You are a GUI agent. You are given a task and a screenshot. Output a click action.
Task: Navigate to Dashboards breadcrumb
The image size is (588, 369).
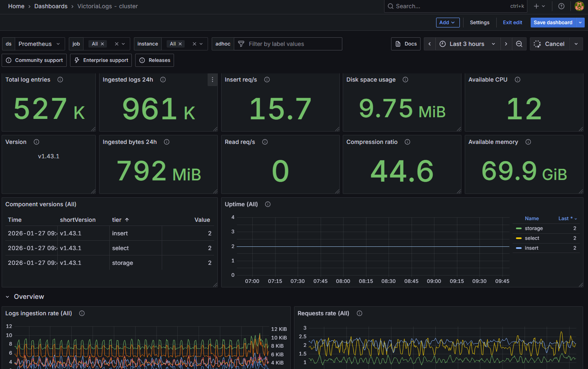[51, 6]
